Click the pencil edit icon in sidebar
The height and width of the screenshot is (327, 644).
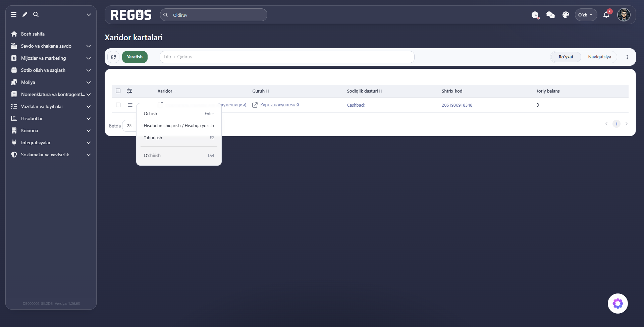pos(25,14)
